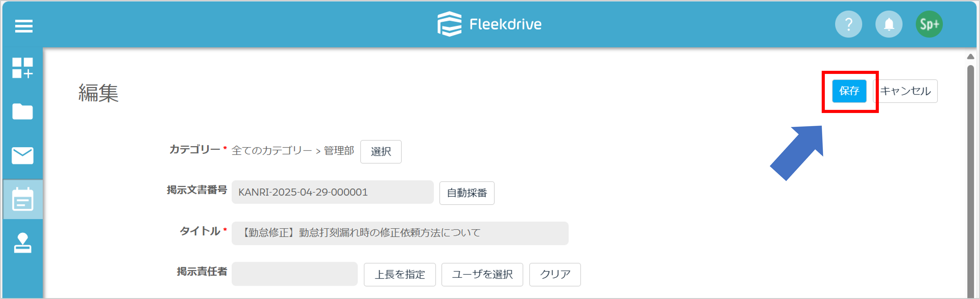
Task: Click the 上長を指定 button
Action: pyautogui.click(x=400, y=274)
